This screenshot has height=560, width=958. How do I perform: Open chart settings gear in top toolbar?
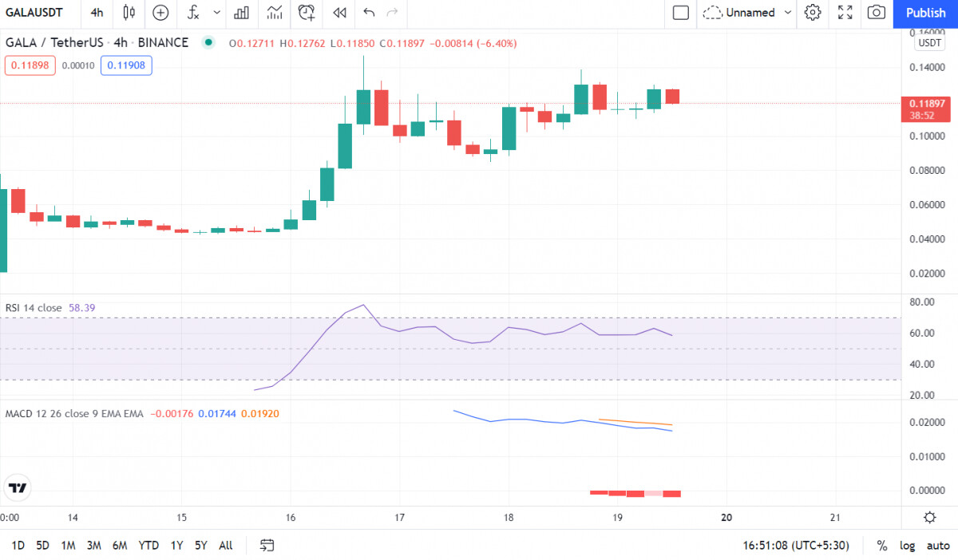point(813,12)
